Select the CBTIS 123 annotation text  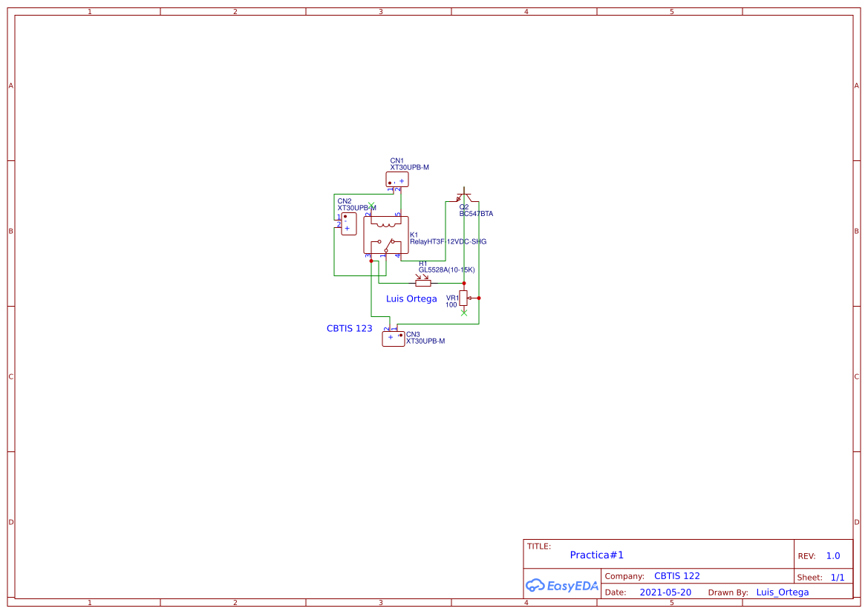(x=350, y=328)
